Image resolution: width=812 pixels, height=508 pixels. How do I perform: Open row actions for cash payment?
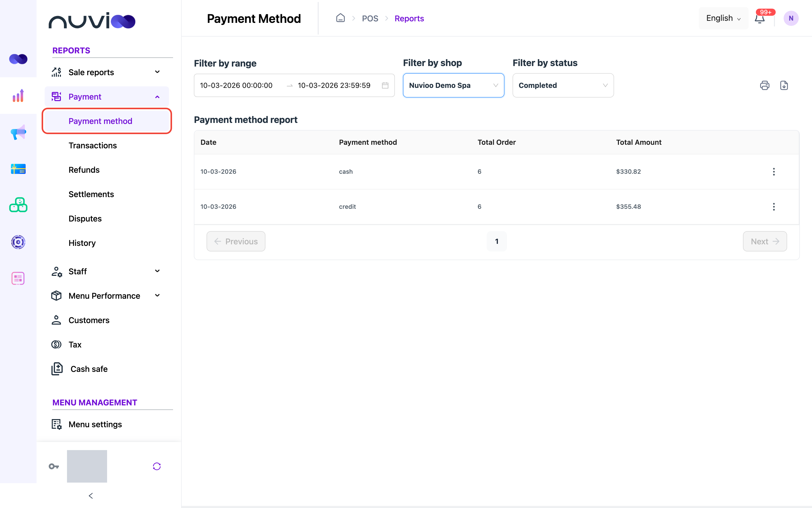[x=774, y=172]
